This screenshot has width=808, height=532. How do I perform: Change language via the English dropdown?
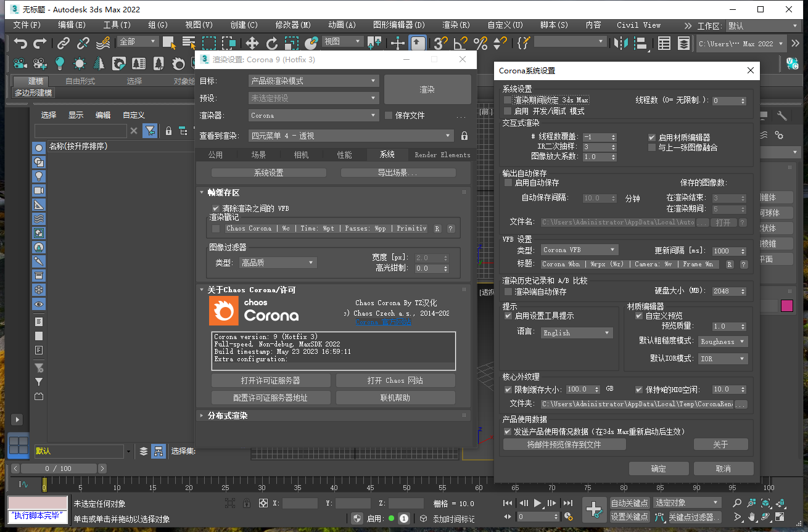(576, 332)
